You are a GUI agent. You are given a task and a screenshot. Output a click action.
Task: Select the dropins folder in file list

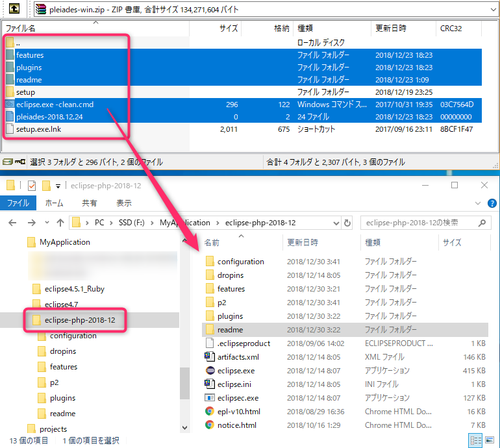tap(345, 275)
